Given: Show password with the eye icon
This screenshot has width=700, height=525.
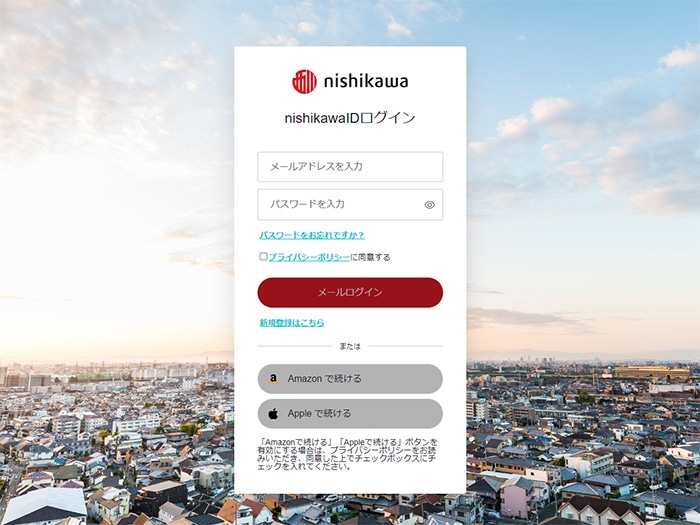Looking at the screenshot, I should [x=429, y=205].
